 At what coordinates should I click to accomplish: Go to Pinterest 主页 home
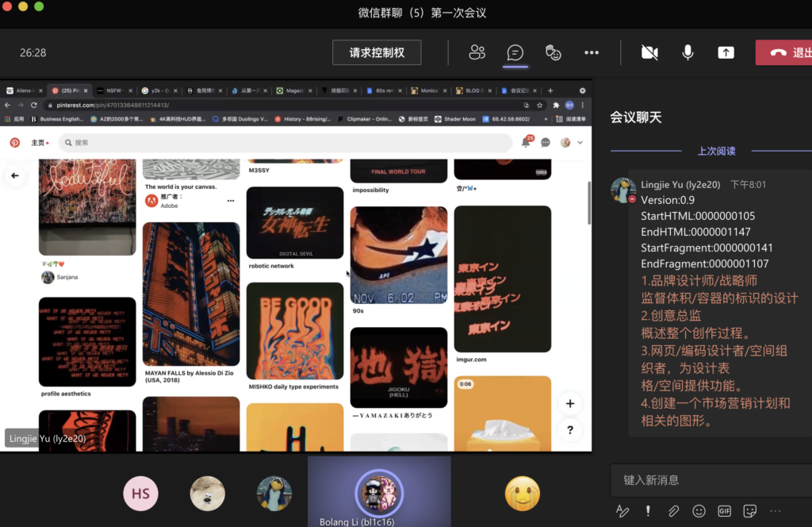[x=40, y=143]
